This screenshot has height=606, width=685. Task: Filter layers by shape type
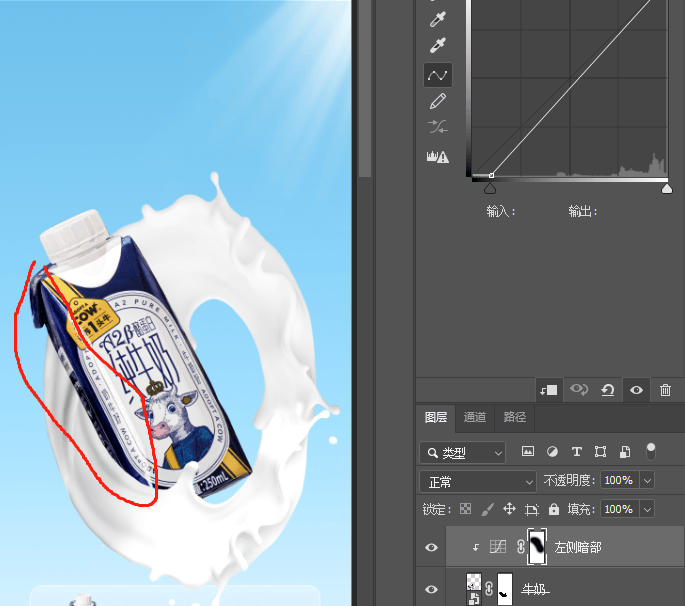[601, 451]
